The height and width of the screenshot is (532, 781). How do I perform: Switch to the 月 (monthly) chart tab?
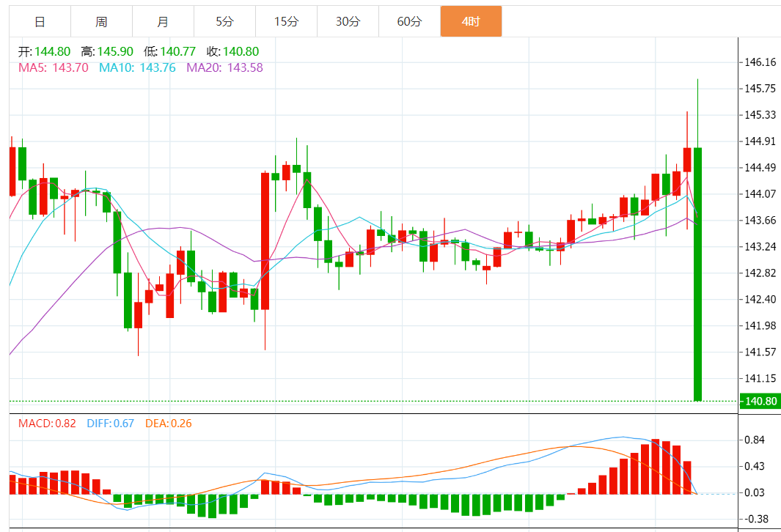pyautogui.click(x=163, y=21)
